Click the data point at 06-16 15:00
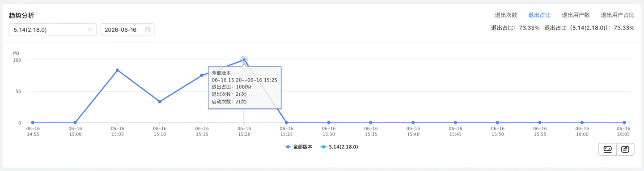This screenshot has width=644, height=171. [75, 122]
